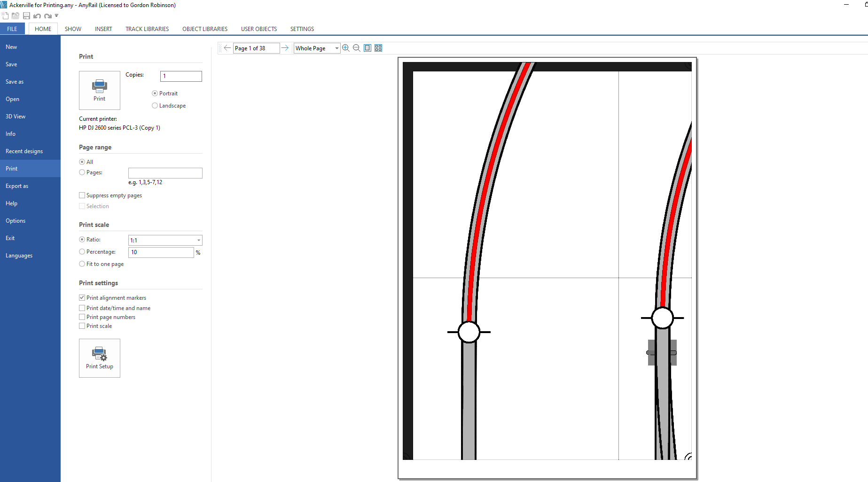Screen dimensions: 868x482
Task: Click the Copies input field
Action: tap(181, 76)
